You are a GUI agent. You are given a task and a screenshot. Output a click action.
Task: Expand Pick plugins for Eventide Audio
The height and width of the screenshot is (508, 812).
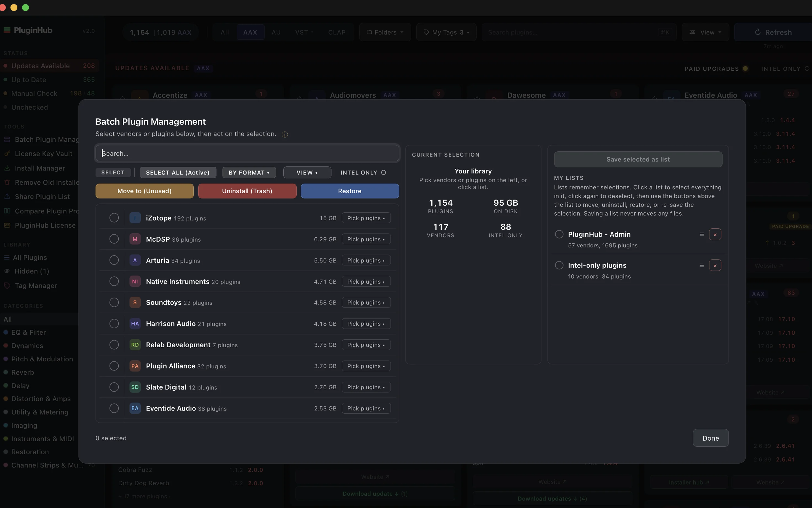pos(366,408)
